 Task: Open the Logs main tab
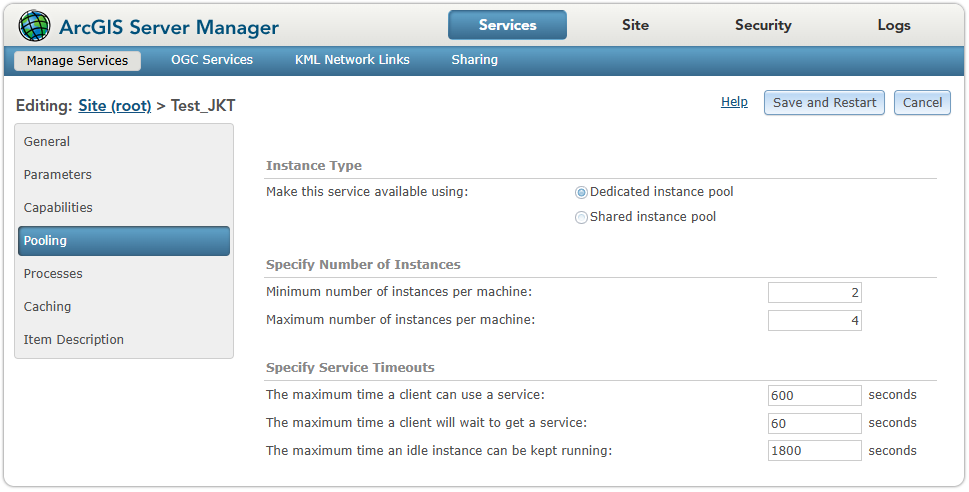pos(894,25)
